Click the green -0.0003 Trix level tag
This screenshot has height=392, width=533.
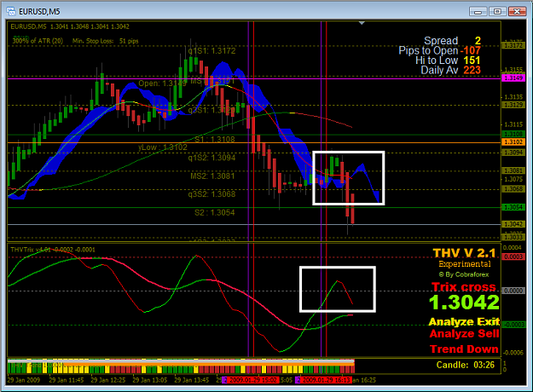[513, 325]
